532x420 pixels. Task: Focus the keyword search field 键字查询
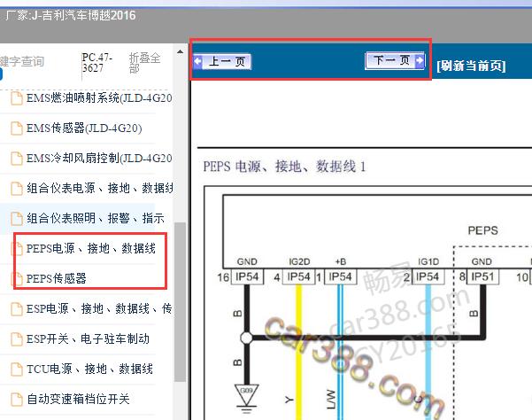pos(22,61)
